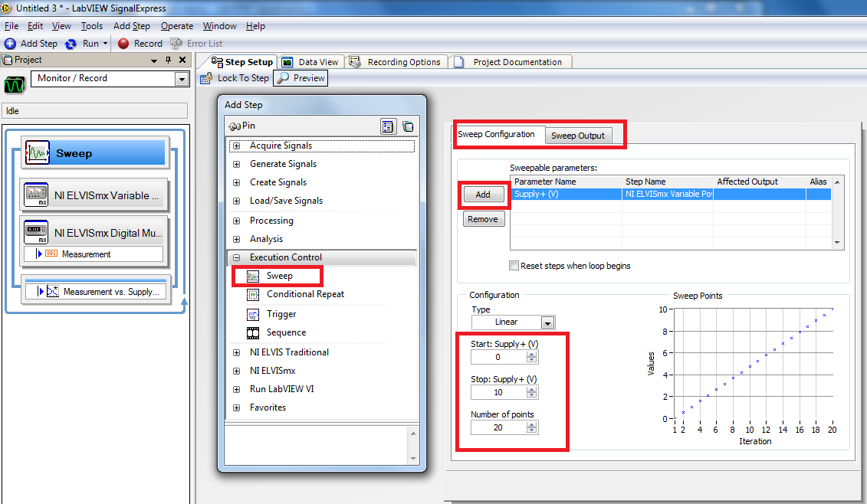Click parameters table scrollbar down arrow

point(837,243)
